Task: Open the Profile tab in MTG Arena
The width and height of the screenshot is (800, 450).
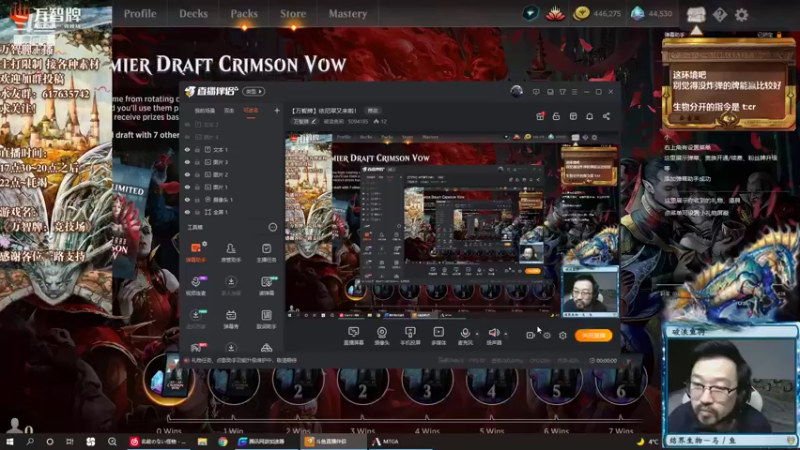Action: (140, 14)
